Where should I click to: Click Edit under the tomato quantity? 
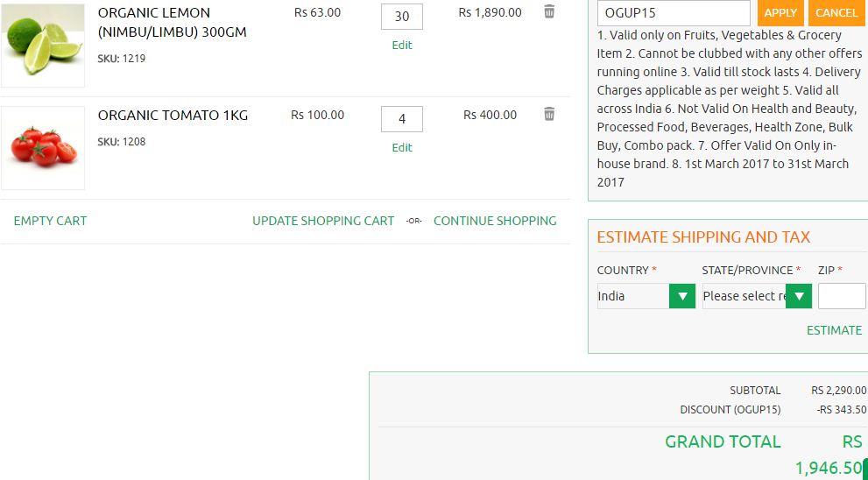click(x=402, y=148)
